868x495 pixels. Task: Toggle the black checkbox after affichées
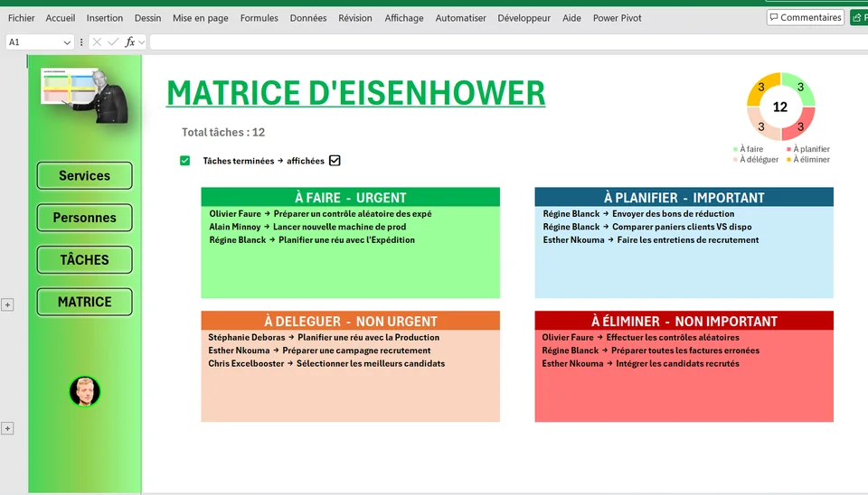click(x=335, y=161)
